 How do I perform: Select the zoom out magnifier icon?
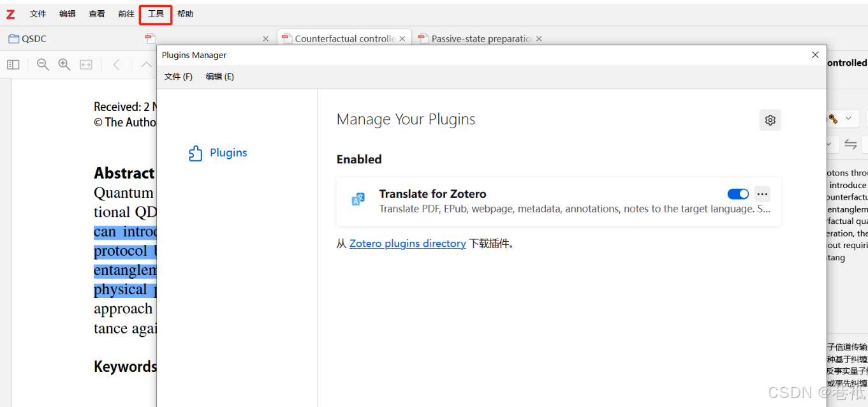tap(42, 64)
